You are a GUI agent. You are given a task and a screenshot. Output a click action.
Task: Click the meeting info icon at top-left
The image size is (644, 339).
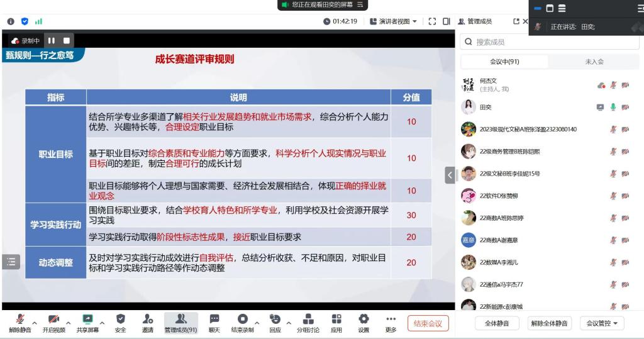[11, 21]
